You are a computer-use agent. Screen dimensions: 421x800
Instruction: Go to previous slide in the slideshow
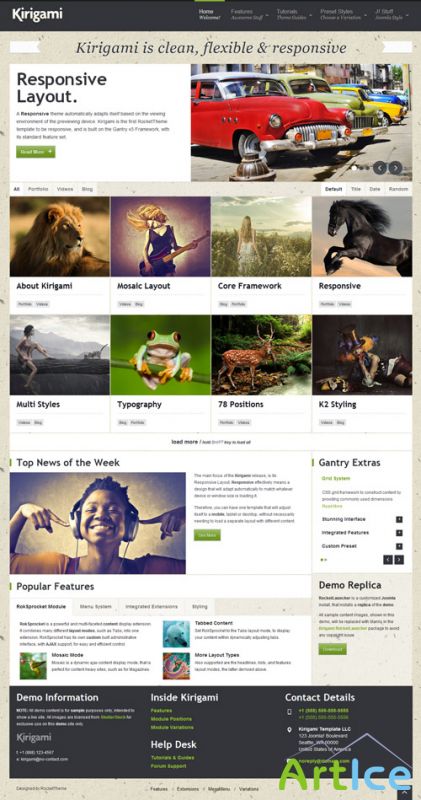[x=380, y=168]
